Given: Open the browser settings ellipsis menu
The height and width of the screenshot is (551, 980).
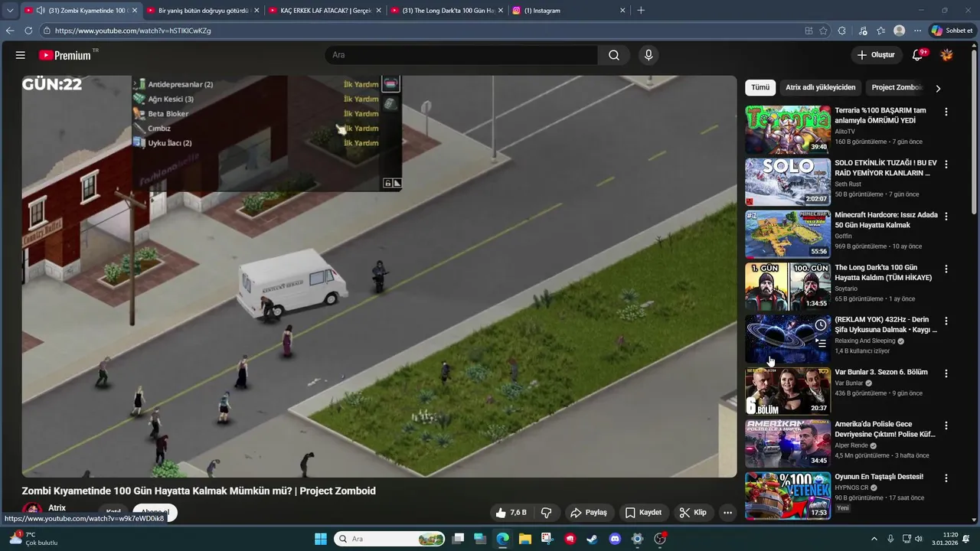Looking at the screenshot, I should click(x=917, y=31).
